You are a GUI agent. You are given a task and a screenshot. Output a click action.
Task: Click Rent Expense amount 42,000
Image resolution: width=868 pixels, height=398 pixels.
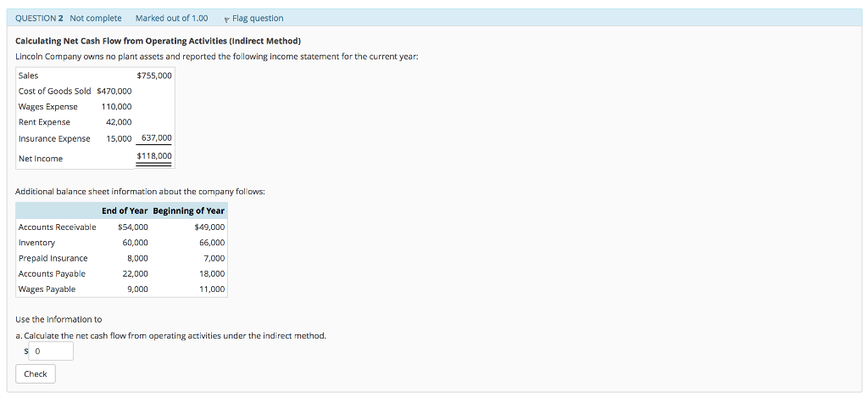tap(119, 122)
